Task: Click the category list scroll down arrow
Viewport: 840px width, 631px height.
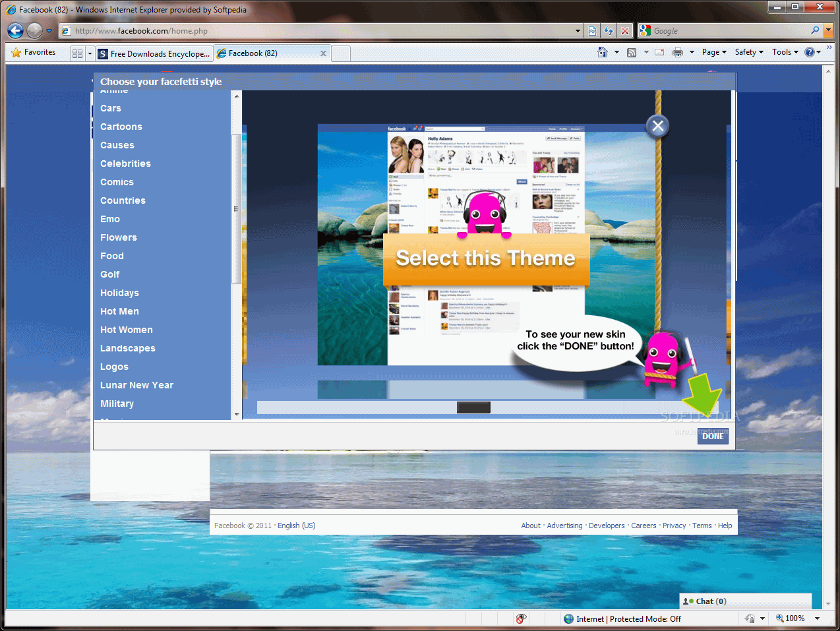Action: [237, 414]
